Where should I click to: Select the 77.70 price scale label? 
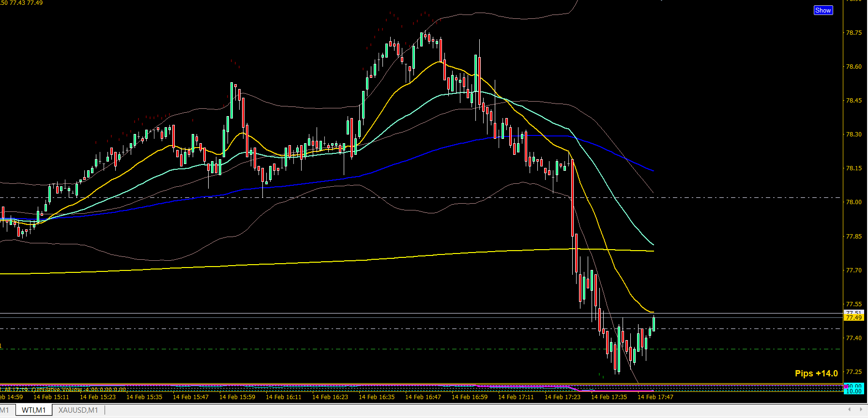tap(853, 270)
